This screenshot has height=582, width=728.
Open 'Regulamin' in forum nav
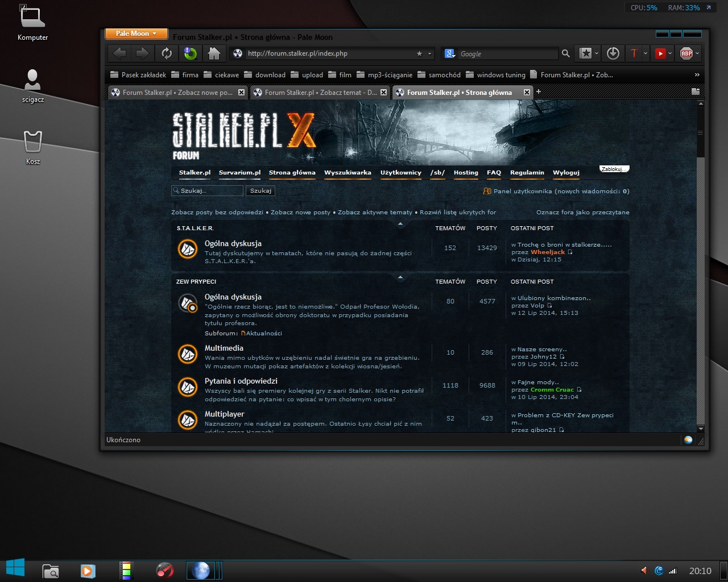[x=527, y=173]
